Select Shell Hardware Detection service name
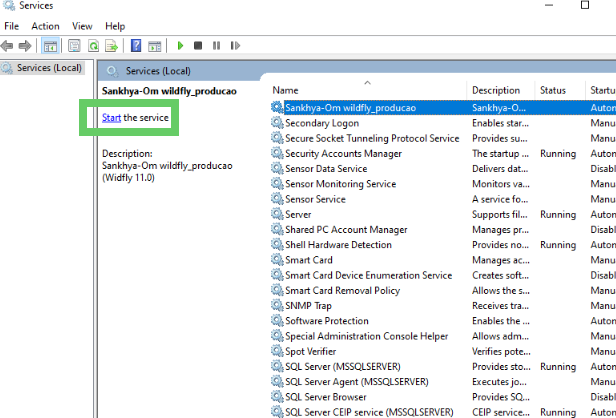Viewport: 616px width, 418px height. click(338, 245)
